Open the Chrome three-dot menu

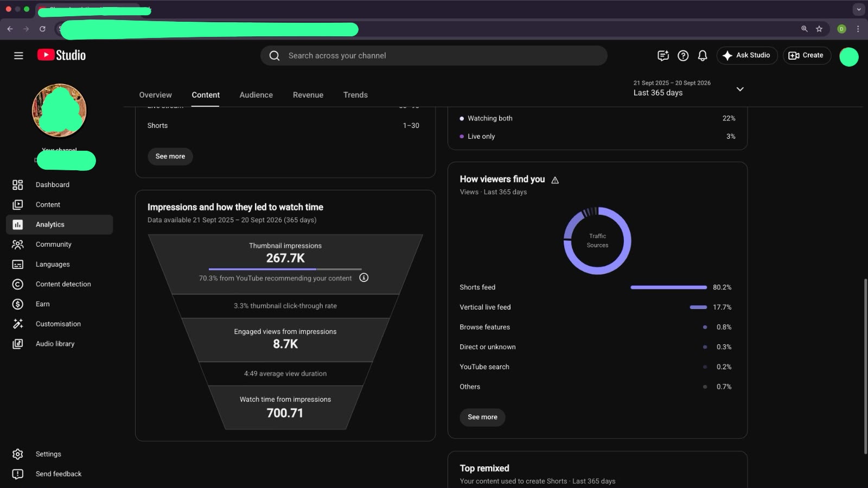point(858,29)
